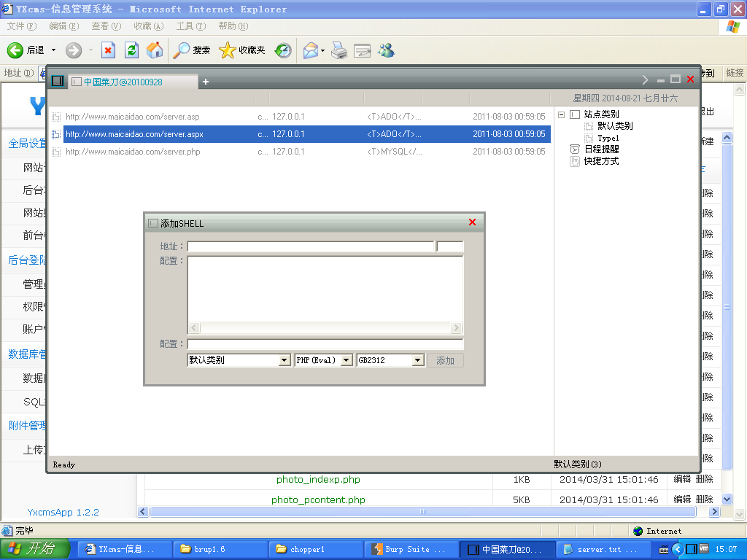Select 默认类别 in the category tree
The image size is (747, 560).
point(615,126)
